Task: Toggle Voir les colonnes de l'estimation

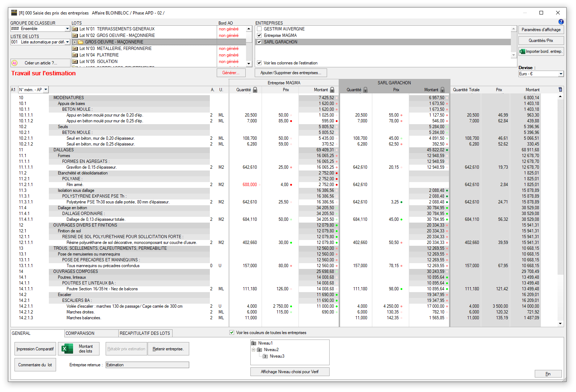Action: 259,63
